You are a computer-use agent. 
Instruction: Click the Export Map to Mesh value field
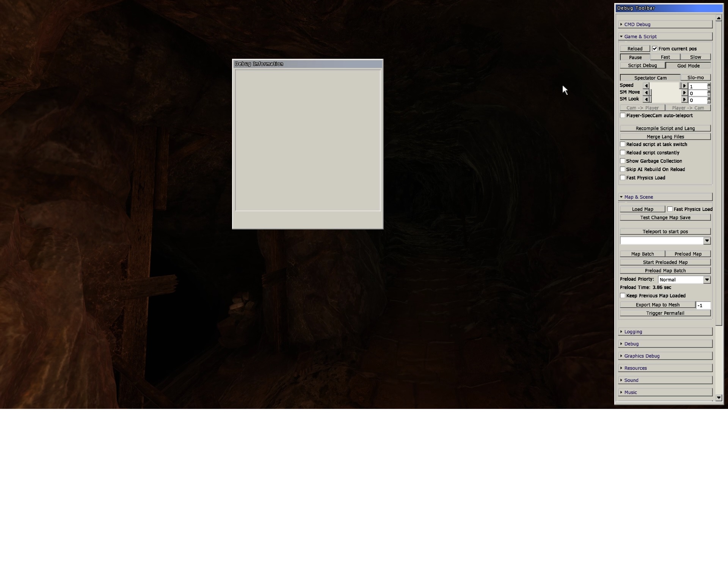pyautogui.click(x=703, y=305)
